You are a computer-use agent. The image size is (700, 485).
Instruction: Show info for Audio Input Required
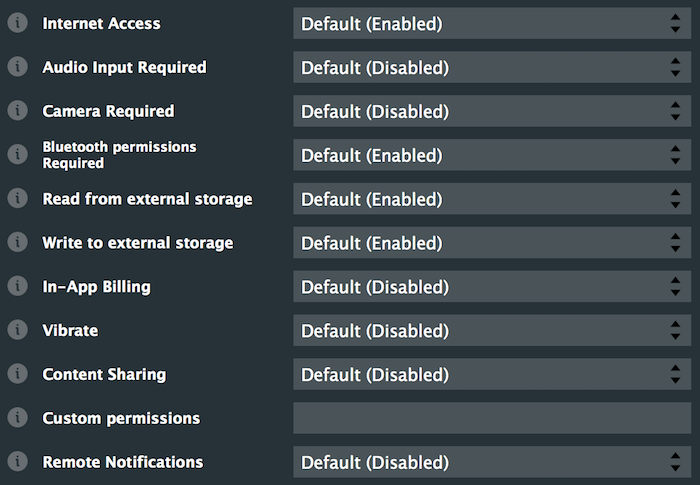coord(17,67)
